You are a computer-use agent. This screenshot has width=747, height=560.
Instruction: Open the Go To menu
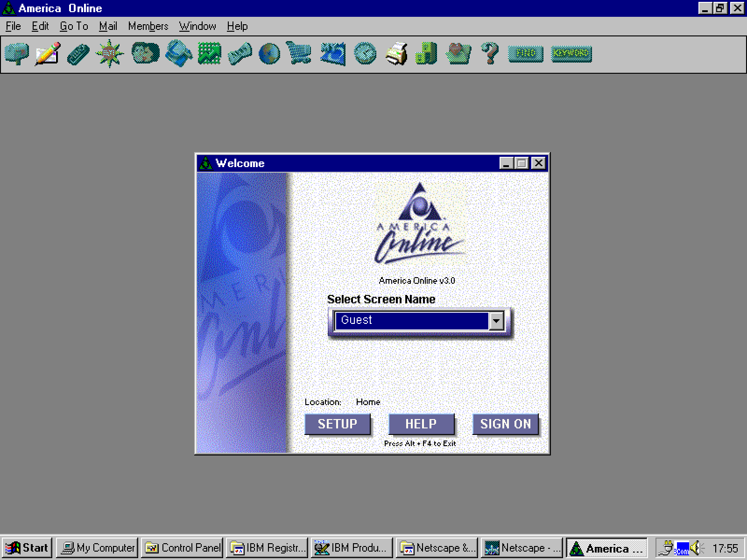pyautogui.click(x=74, y=26)
